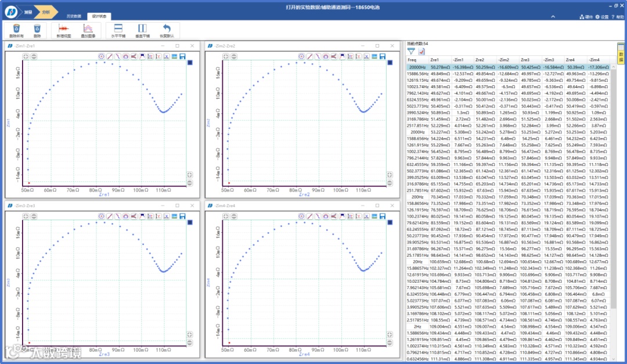This screenshot has height=364, width=627.
Task: Collapse the ribbon with the up chevron
Action: 553,17
